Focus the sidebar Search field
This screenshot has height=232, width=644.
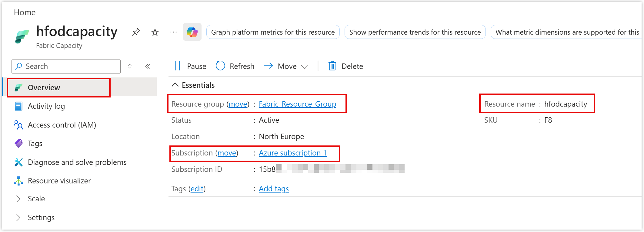click(x=66, y=66)
